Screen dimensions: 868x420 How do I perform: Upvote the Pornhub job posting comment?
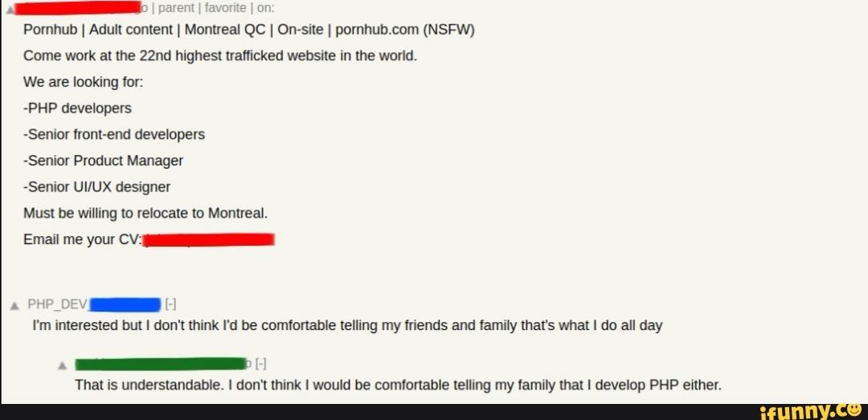click(x=3, y=8)
